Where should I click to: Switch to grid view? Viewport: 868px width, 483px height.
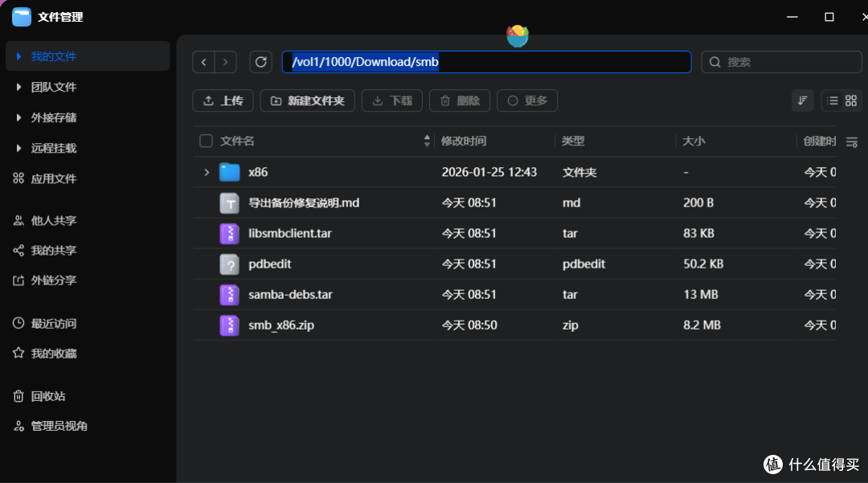[x=851, y=100]
